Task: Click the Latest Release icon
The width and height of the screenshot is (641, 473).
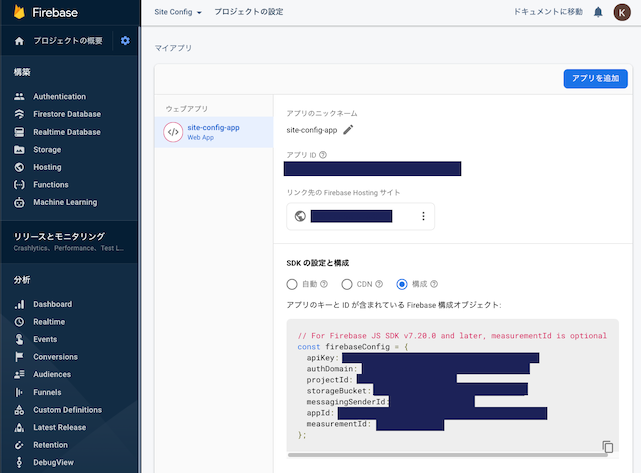Action: 19,427
